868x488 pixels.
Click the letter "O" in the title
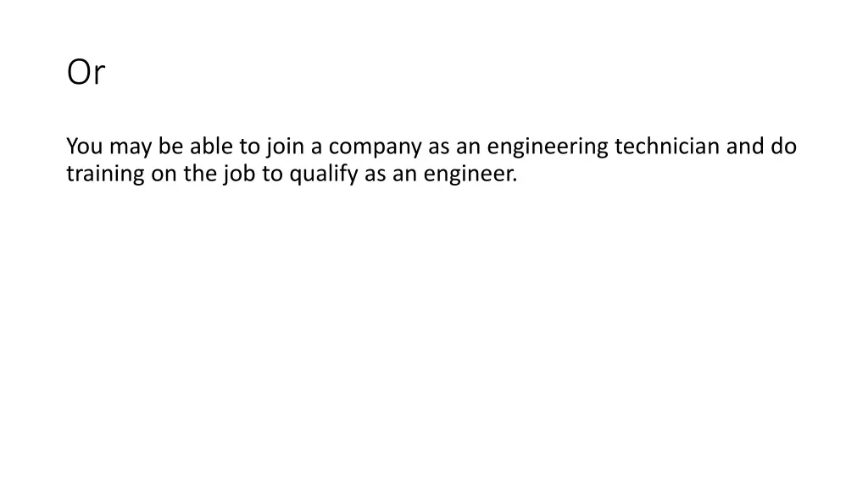tap(79, 72)
